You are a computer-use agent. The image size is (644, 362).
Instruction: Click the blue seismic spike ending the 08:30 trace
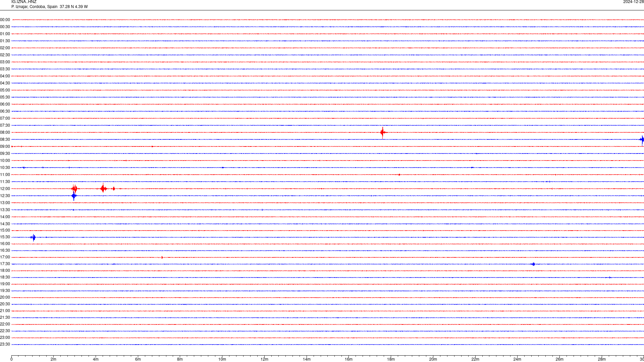(x=642, y=140)
